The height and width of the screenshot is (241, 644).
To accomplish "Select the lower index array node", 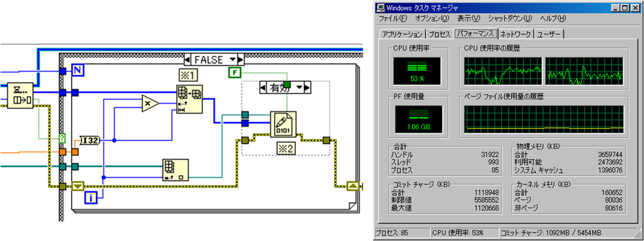I will pos(175,169).
